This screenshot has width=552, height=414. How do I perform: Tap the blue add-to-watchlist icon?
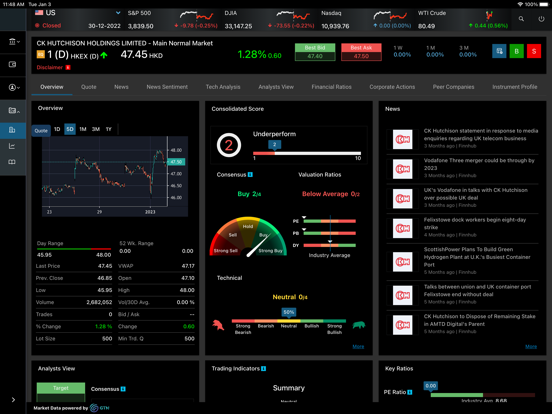tap(499, 51)
